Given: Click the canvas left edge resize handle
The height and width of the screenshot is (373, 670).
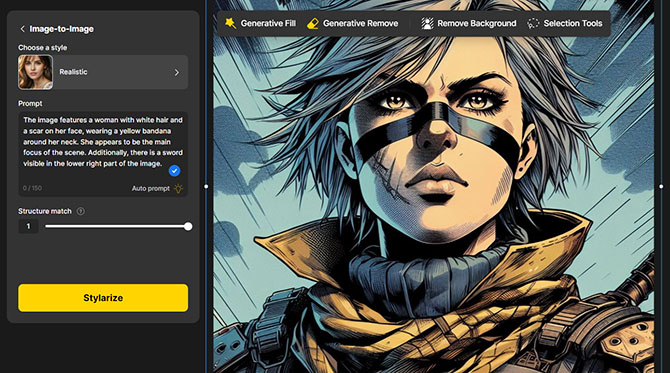Looking at the screenshot, I should click(206, 186).
